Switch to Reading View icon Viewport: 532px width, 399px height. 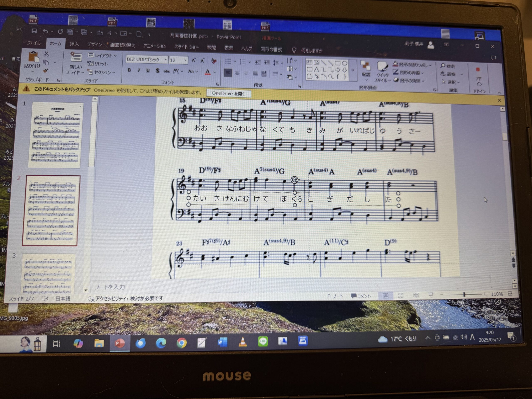tap(416, 295)
